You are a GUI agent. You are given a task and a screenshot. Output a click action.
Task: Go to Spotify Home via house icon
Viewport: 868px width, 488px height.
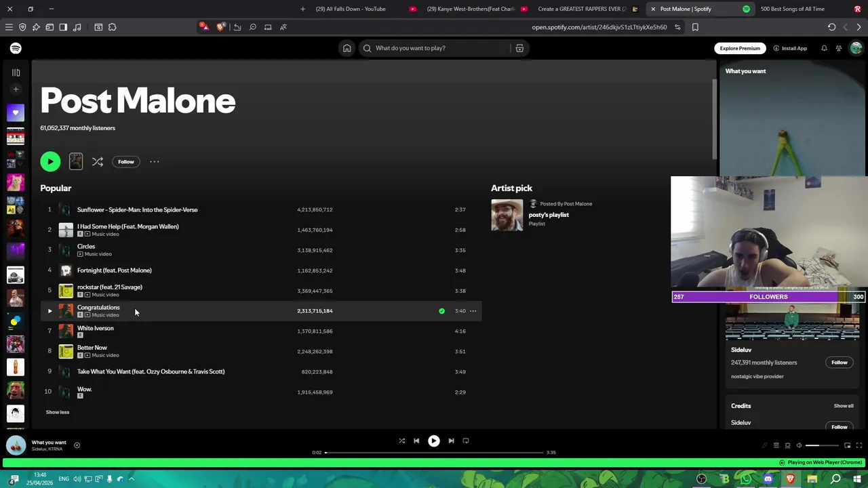[x=347, y=48]
